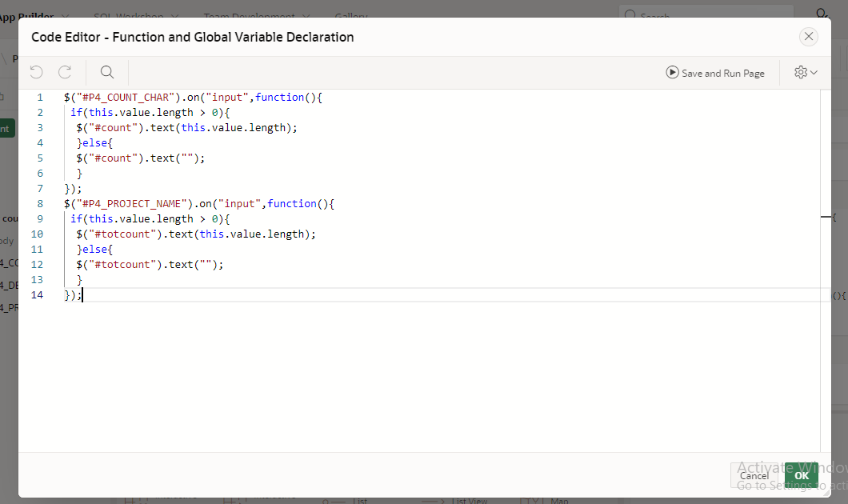Image resolution: width=848 pixels, height=504 pixels.
Task: Click "function" keyword on line 1
Action: (280, 98)
